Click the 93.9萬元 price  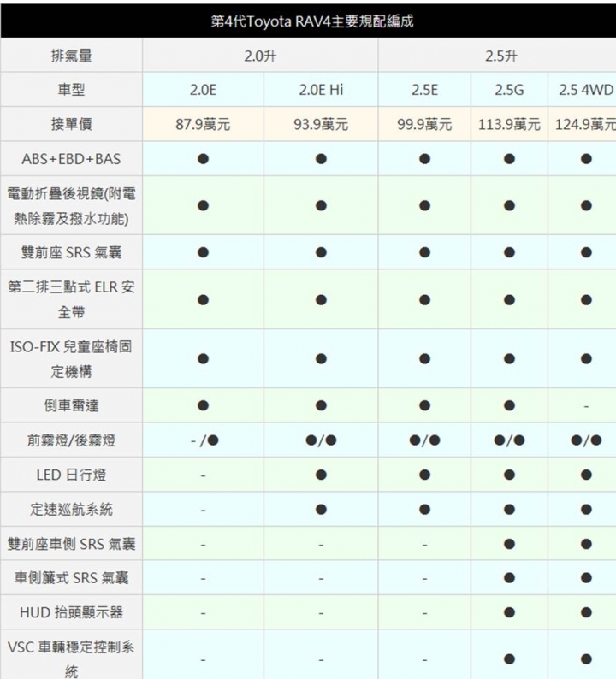point(321,125)
